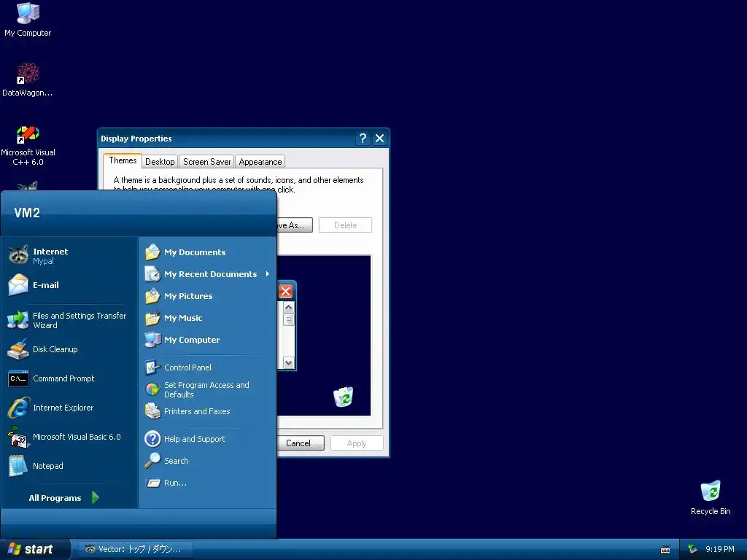This screenshot has height=560, width=747.
Task: Click Cancel in Display Properties
Action: pyautogui.click(x=301, y=443)
